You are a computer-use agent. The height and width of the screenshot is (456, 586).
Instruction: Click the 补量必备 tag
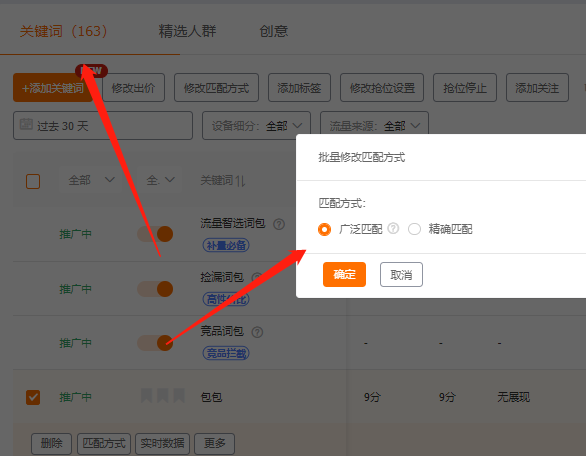[x=226, y=245]
